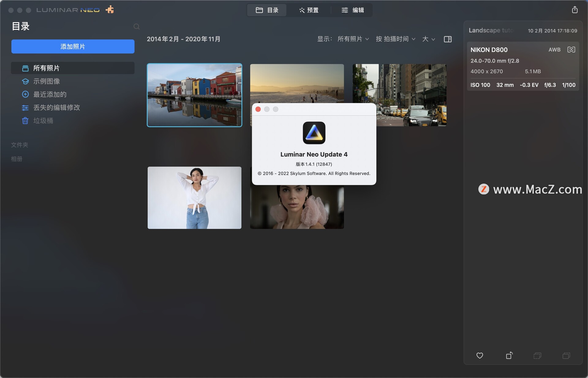Click the camera info icon next to AWB
This screenshot has width=588, height=378.
point(571,49)
